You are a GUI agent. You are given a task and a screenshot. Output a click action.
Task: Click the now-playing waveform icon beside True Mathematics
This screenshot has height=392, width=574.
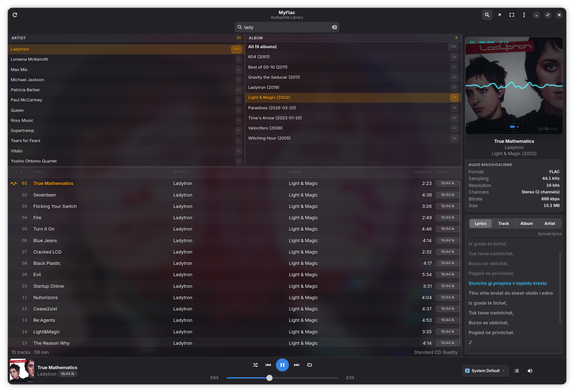pos(14,183)
